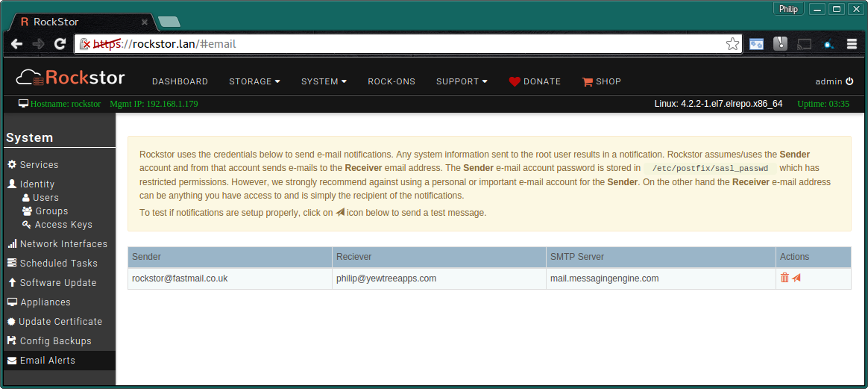Open the Chrome hamburger menu

coord(852,44)
